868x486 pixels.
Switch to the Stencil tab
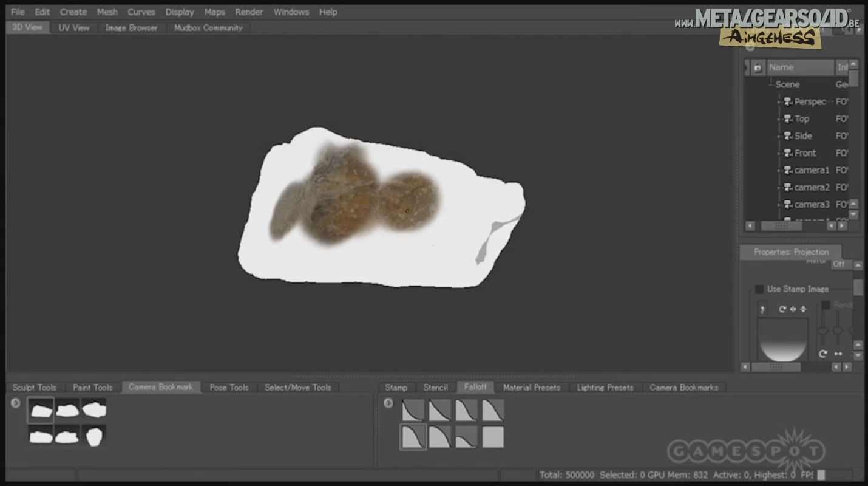(435, 388)
